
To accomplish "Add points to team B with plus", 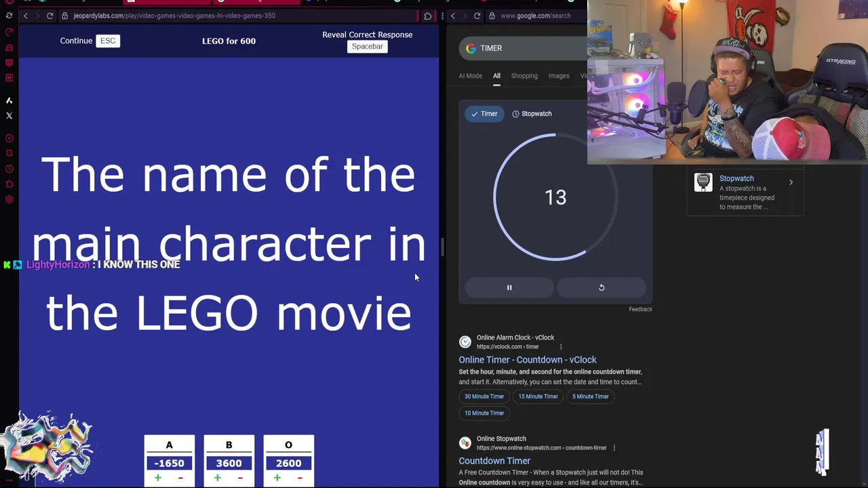I will pyautogui.click(x=218, y=478).
